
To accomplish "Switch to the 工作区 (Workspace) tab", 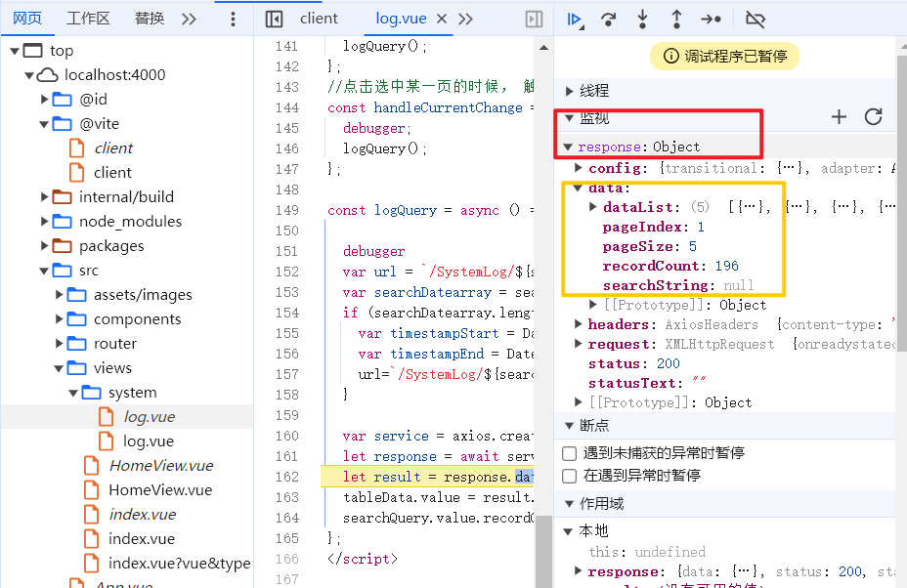I will (x=88, y=19).
